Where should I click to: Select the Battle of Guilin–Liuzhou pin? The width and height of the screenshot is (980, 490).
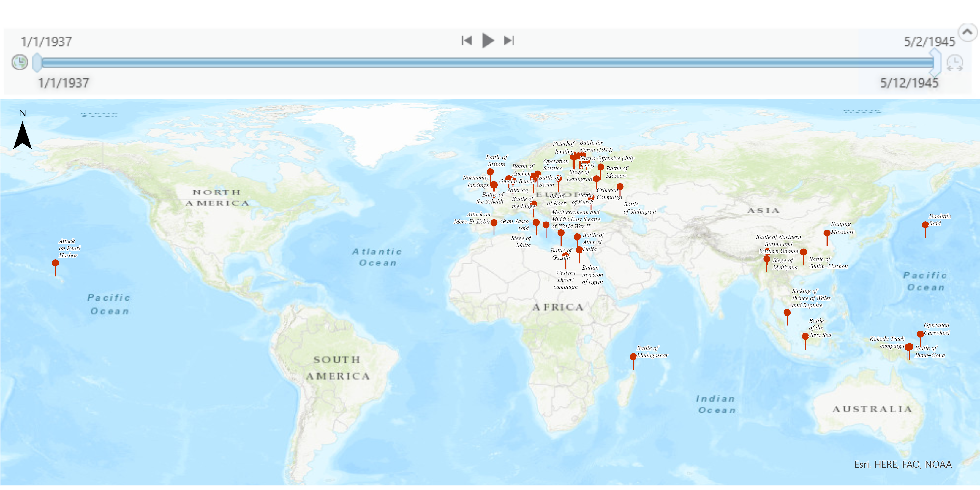tap(804, 257)
